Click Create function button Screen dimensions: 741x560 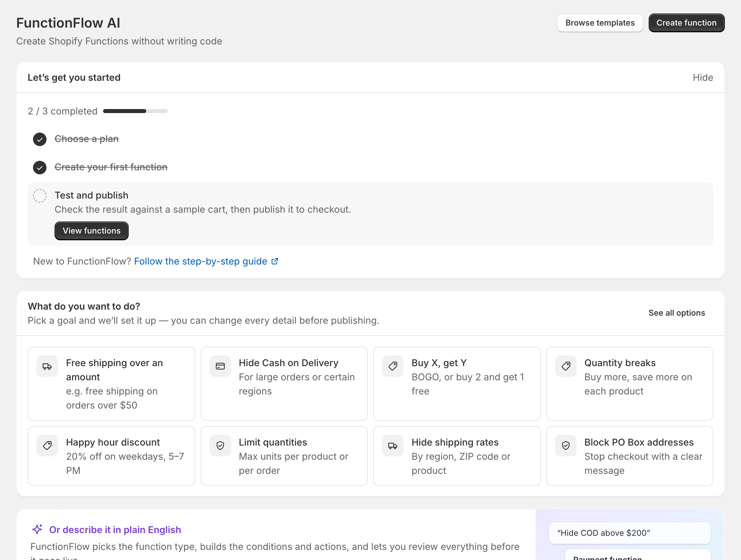pyautogui.click(x=686, y=23)
